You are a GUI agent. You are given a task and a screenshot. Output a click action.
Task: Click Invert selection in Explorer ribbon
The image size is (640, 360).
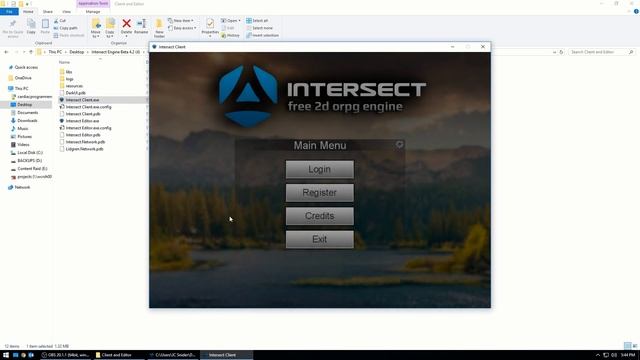(262, 36)
